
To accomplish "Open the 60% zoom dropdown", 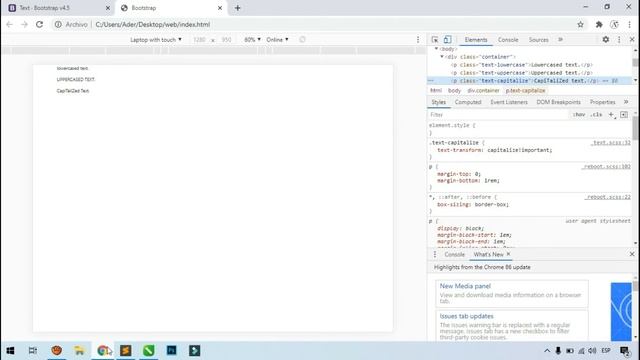I will point(252,40).
